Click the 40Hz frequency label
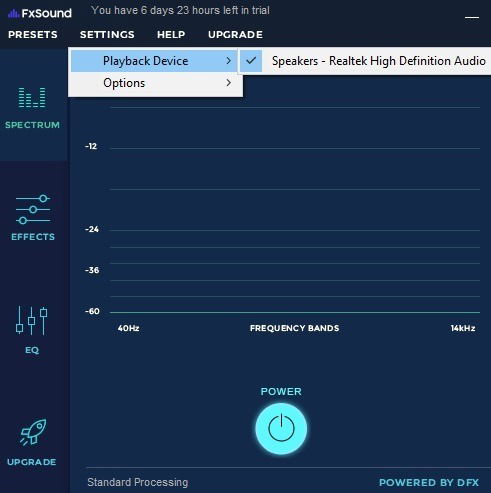The image size is (491, 493). (x=128, y=328)
